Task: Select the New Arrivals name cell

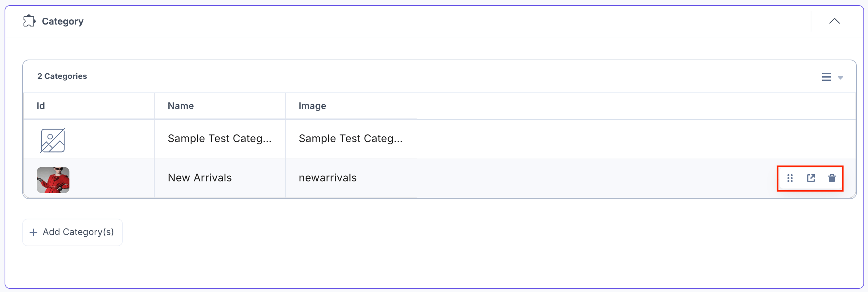Action: click(x=220, y=178)
